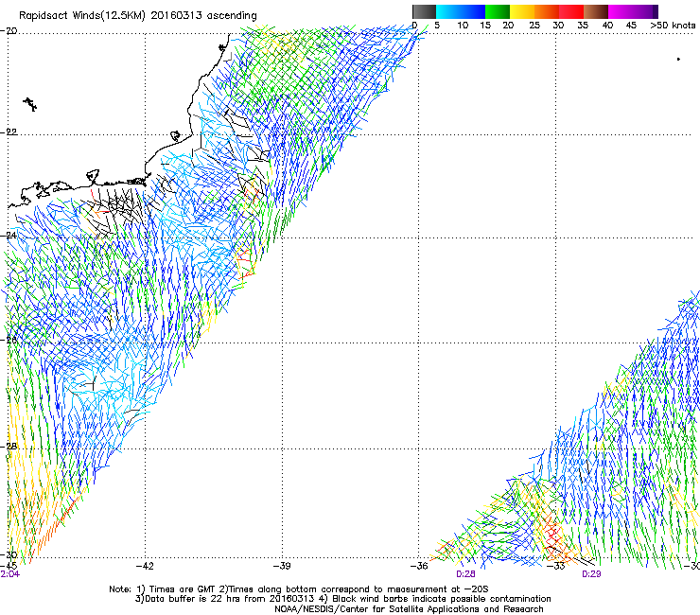
Task: Click the '15' legend scale label
Action: point(485,26)
